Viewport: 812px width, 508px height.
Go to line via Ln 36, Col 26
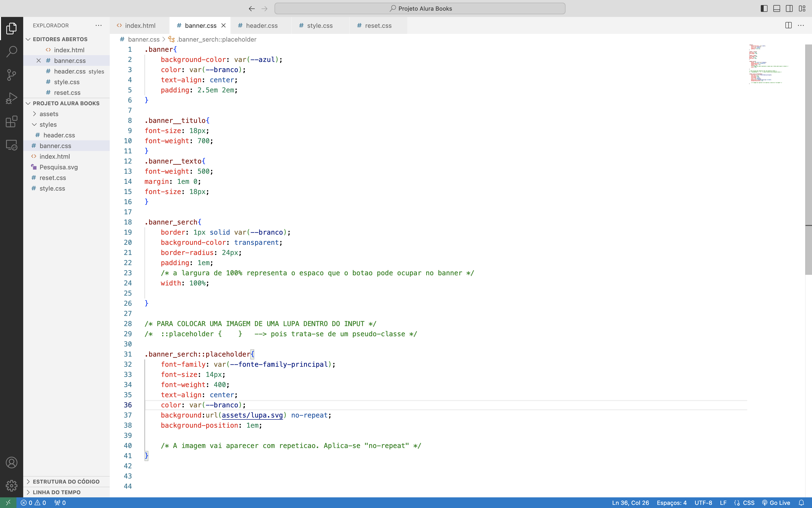pos(631,503)
